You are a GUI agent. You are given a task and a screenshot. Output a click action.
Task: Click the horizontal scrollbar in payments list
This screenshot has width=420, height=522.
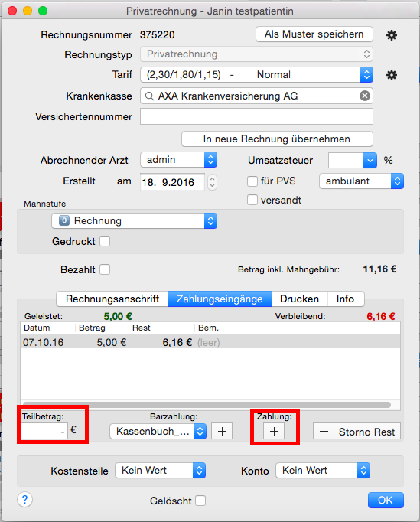(x=207, y=405)
